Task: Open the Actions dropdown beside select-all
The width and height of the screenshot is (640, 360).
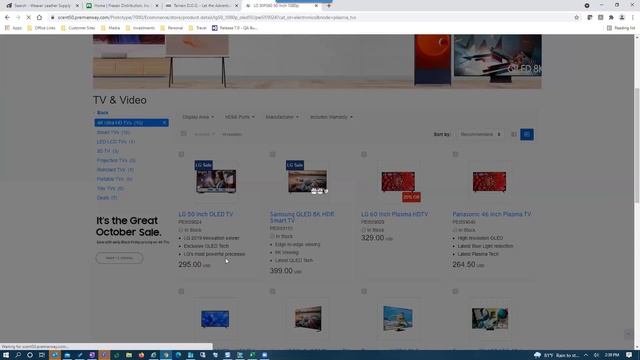Action: tap(204, 134)
